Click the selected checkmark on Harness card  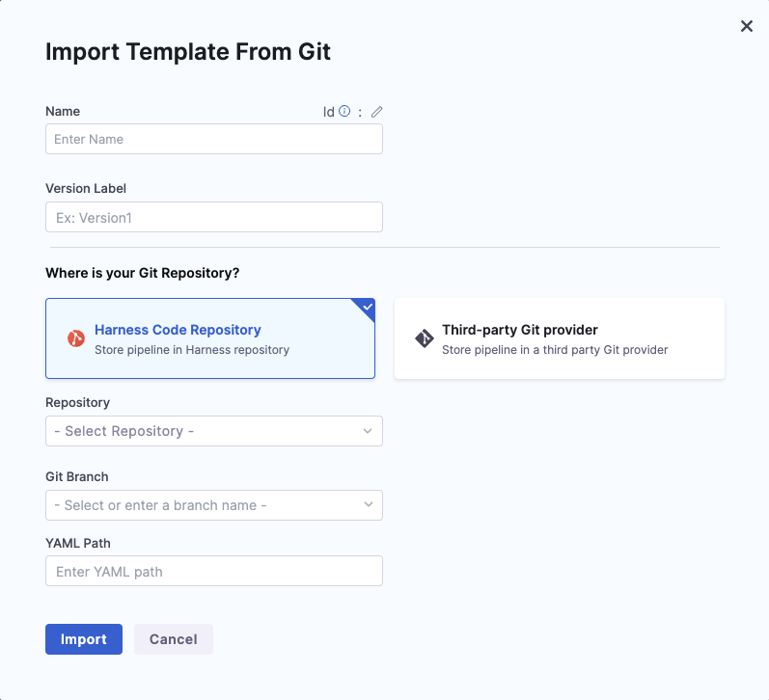tap(366, 308)
